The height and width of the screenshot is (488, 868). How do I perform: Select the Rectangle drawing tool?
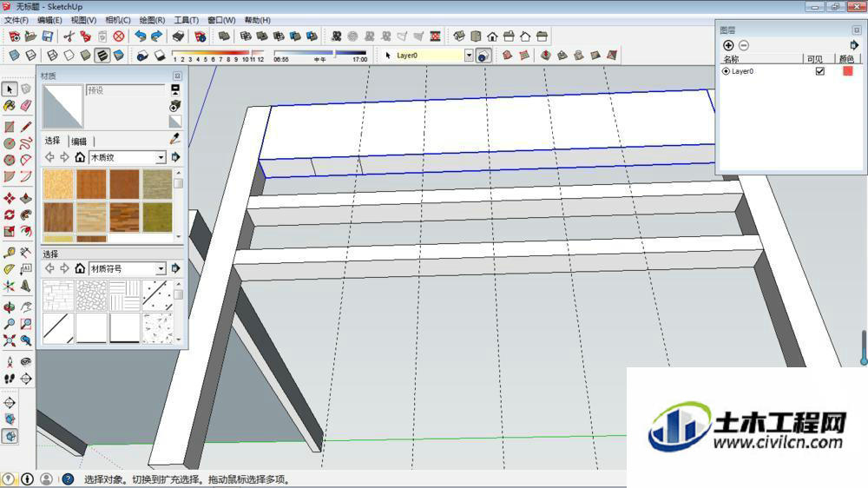tap(10, 127)
